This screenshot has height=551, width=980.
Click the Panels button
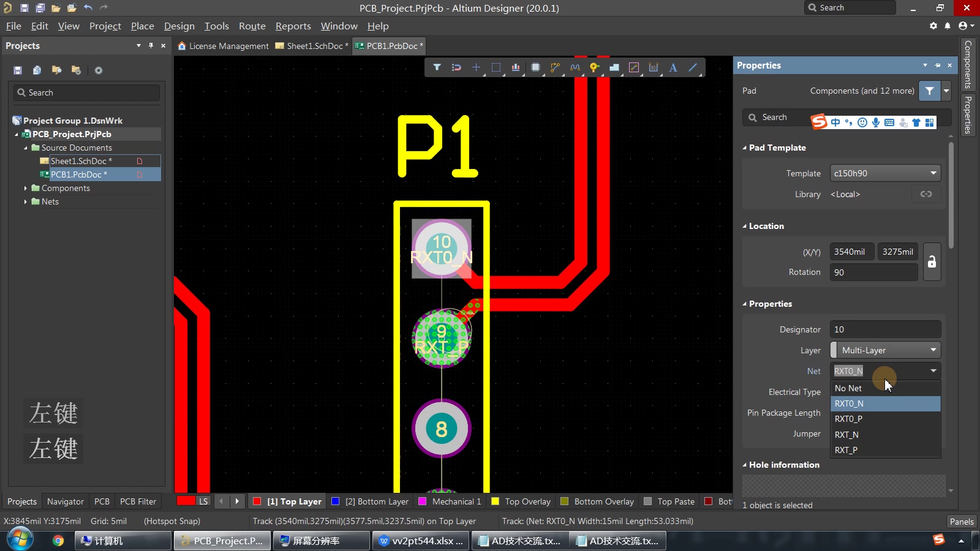[962, 522]
